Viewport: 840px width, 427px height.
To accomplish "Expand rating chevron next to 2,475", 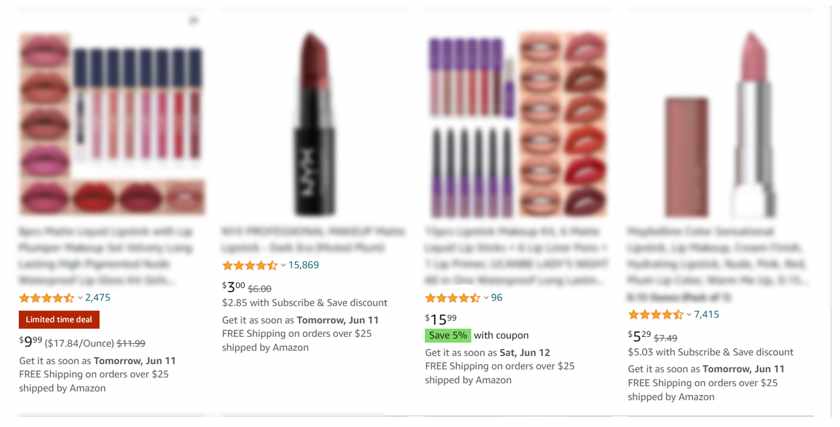I will (80, 298).
